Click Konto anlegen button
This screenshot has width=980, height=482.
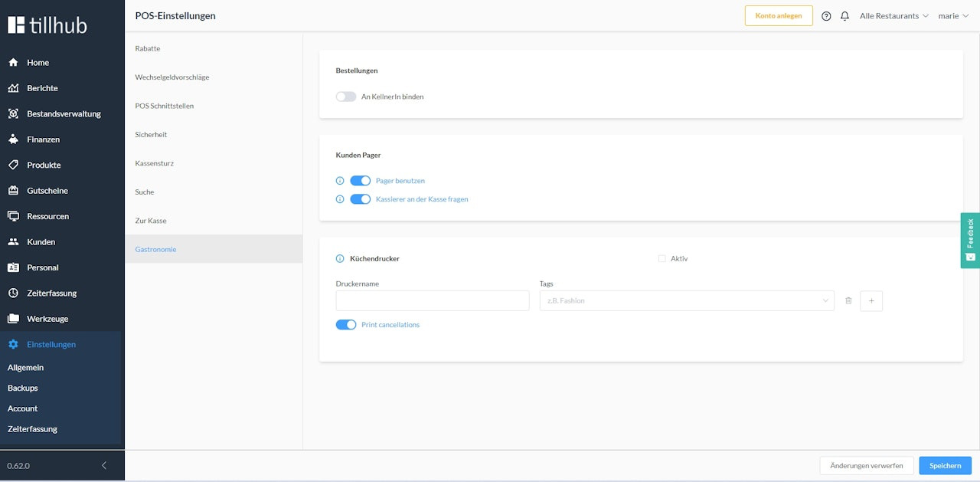[x=779, y=16]
